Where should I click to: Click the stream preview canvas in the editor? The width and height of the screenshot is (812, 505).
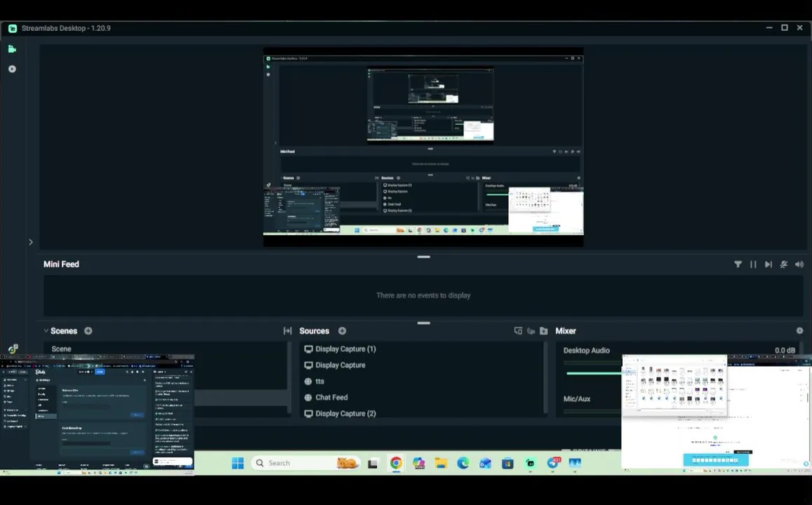click(x=423, y=147)
